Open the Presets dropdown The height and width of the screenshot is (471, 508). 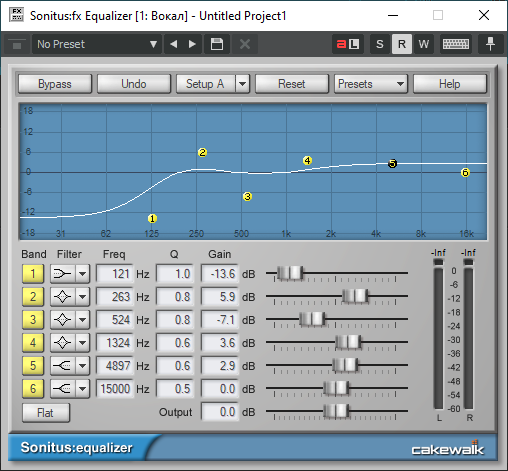(371, 84)
